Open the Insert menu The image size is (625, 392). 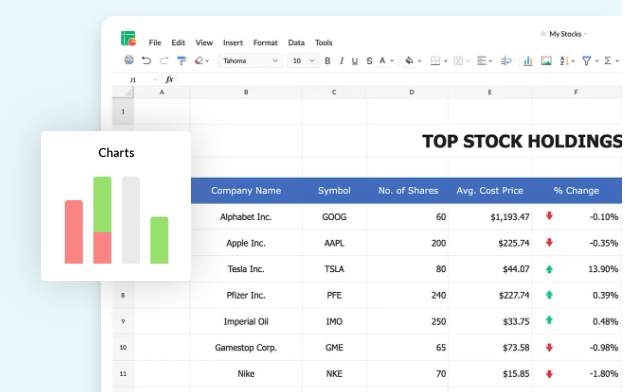coord(233,43)
